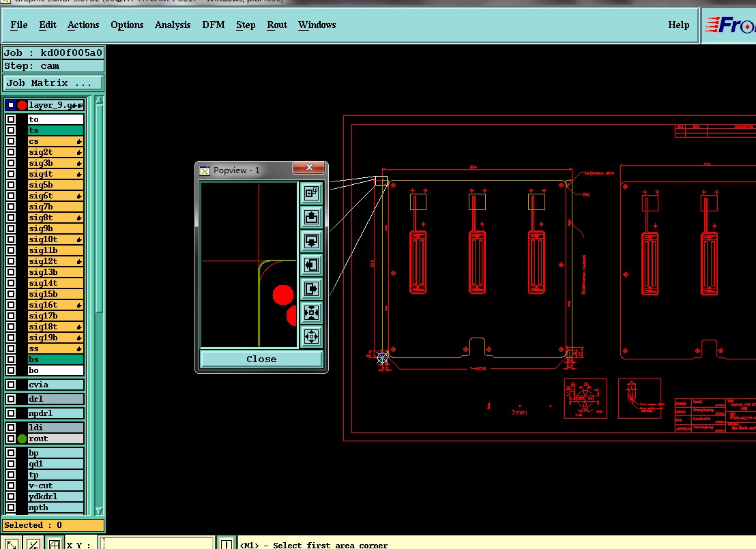Click the arrow indicator on the ss layer
The image size is (756, 549).
[79, 349]
